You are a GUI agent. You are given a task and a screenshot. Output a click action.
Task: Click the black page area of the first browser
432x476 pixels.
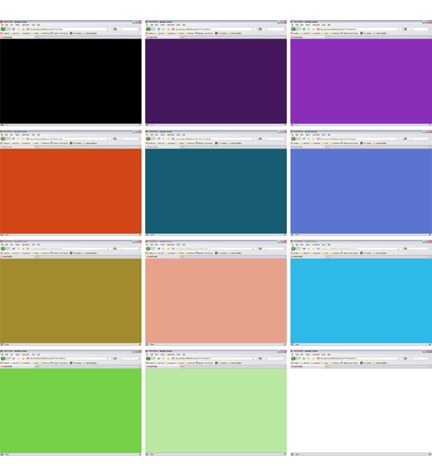[71, 81]
